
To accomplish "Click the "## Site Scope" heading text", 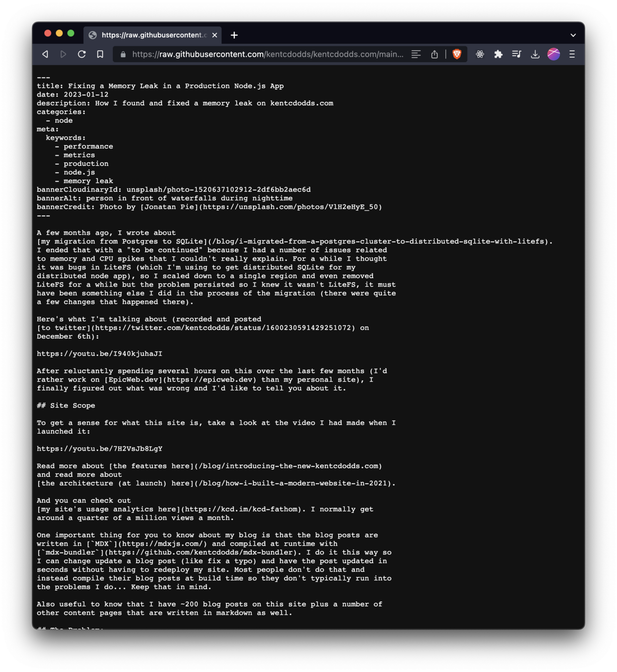I will pos(66,406).
